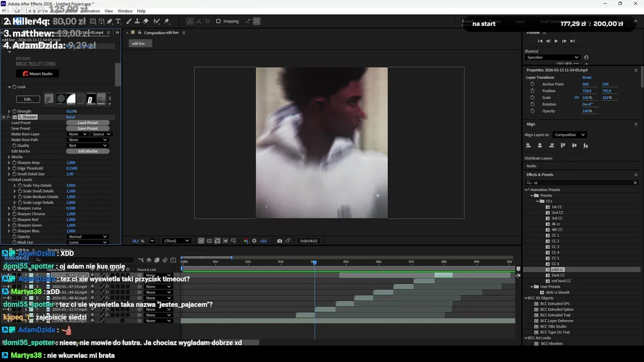Open the Spacebar shortcut dropdown
644x362 pixels.
pyautogui.click(x=552, y=57)
